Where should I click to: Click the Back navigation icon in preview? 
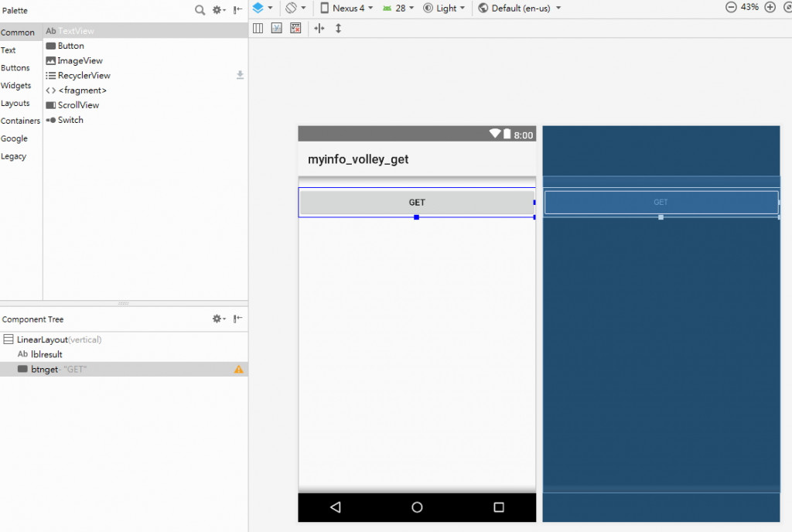pos(336,506)
